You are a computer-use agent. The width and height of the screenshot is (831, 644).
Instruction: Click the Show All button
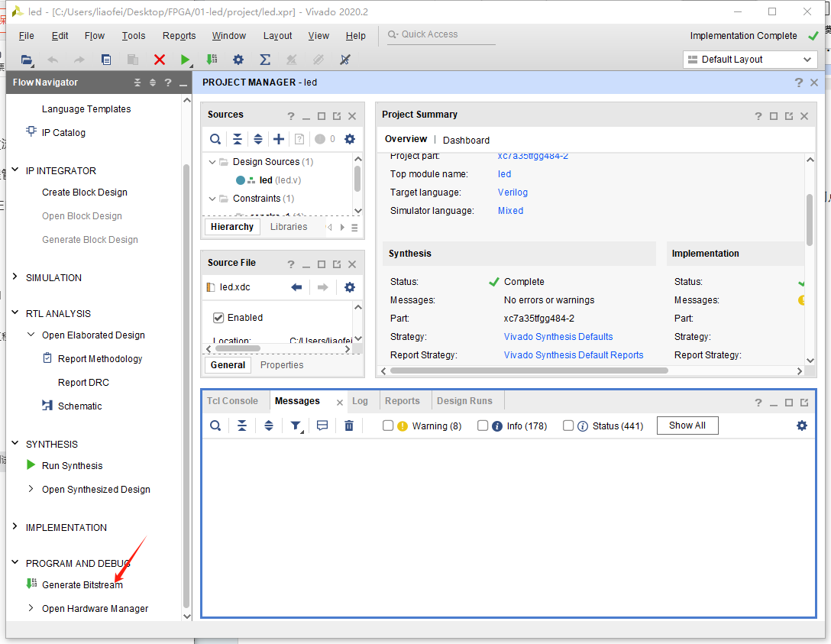pyautogui.click(x=687, y=426)
